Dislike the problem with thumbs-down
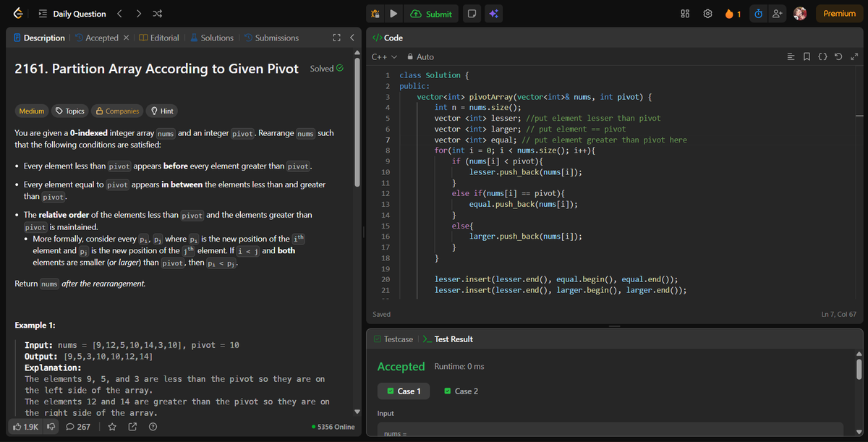868x442 pixels. point(51,427)
